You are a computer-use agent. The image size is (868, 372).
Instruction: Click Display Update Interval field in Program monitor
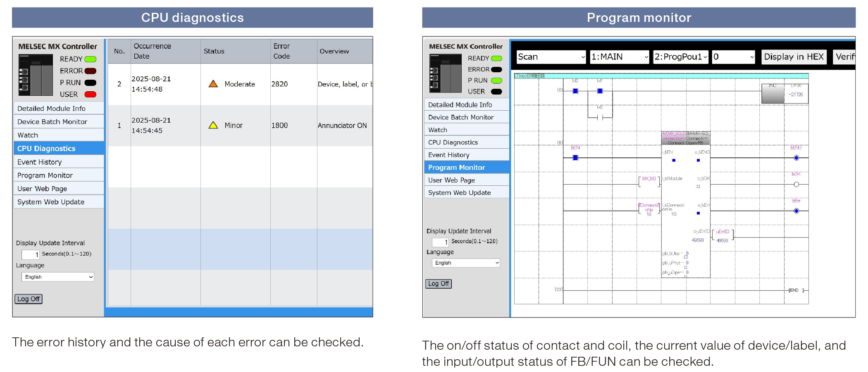(x=440, y=242)
